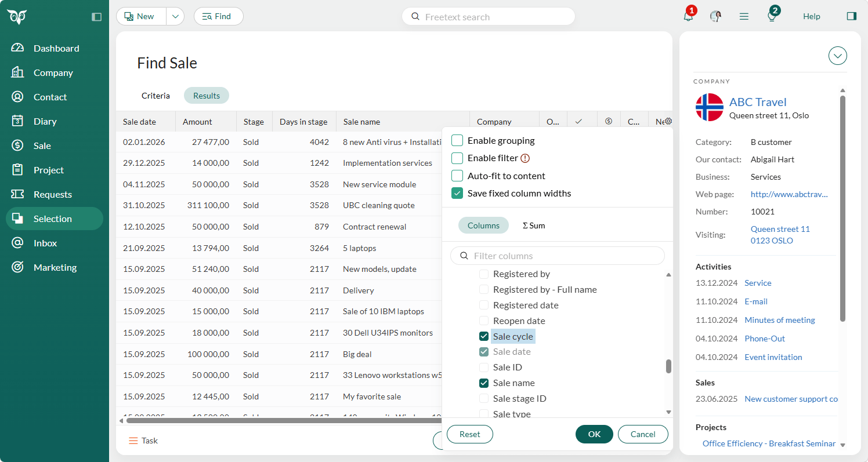Open the Company section
This screenshot has width=868, height=462.
pos(55,73)
